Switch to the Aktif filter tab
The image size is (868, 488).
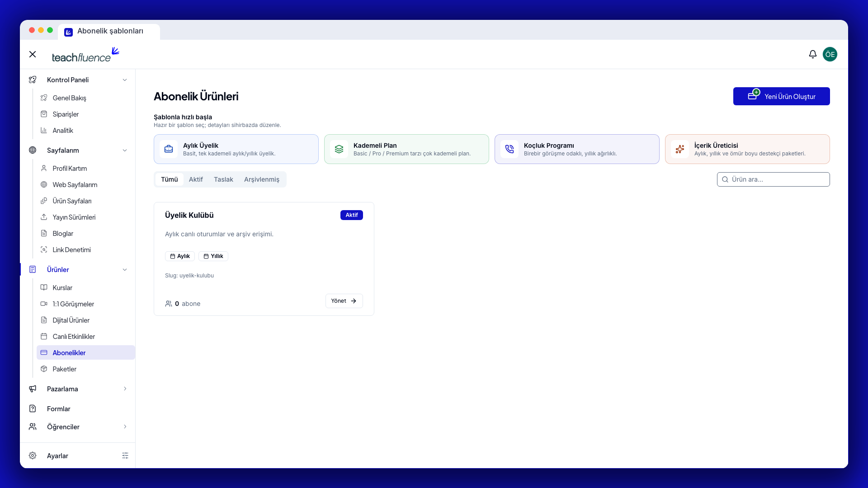click(x=196, y=179)
